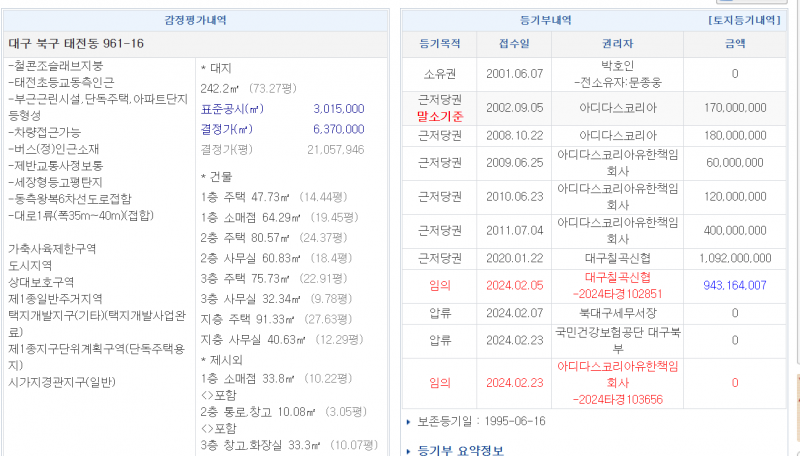The height and width of the screenshot is (456, 800).
Task: Open the 토지등기내역 link
Action: [743, 20]
